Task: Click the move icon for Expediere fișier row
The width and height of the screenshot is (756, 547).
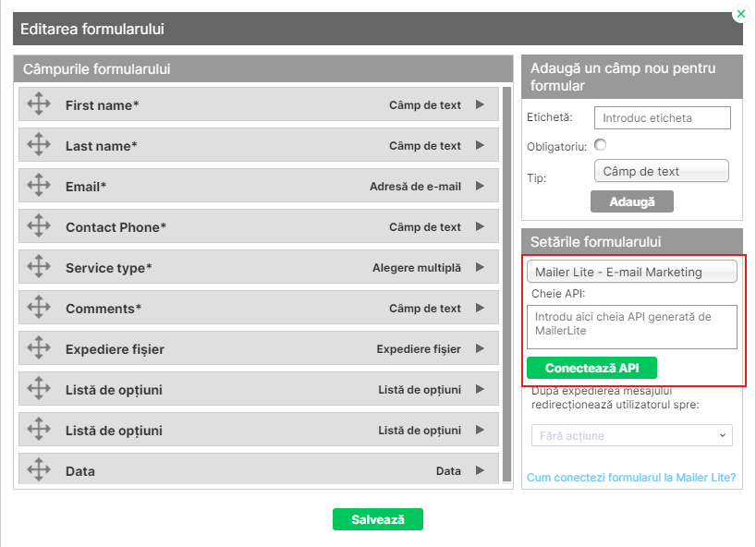Action: click(x=39, y=348)
